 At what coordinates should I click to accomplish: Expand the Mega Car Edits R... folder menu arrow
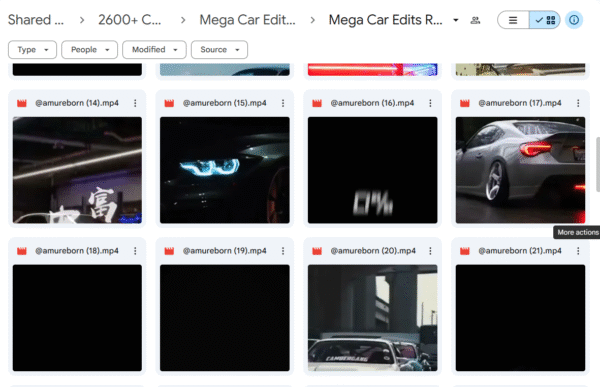pyautogui.click(x=456, y=20)
